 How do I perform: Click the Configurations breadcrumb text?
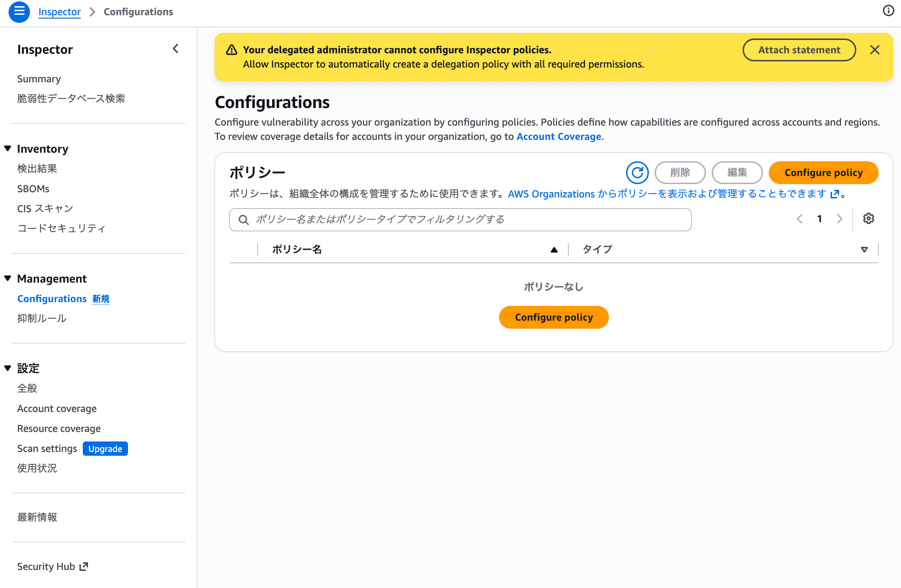pyautogui.click(x=138, y=12)
